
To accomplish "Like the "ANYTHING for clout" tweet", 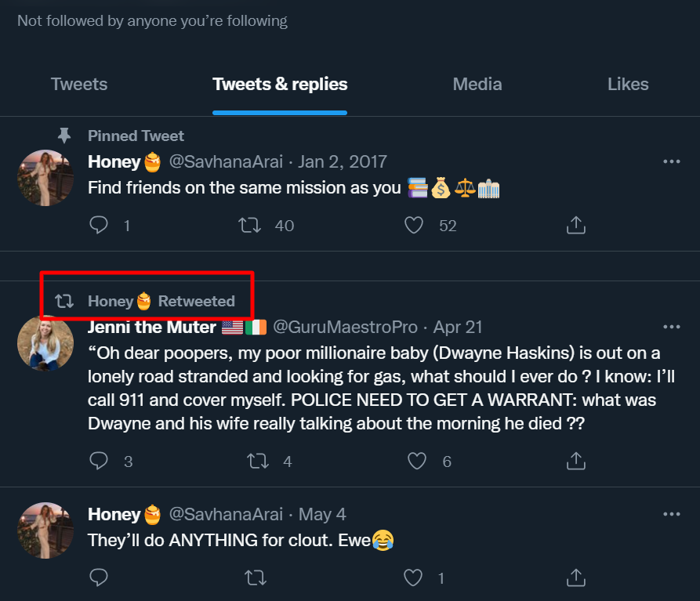I will pos(413,578).
